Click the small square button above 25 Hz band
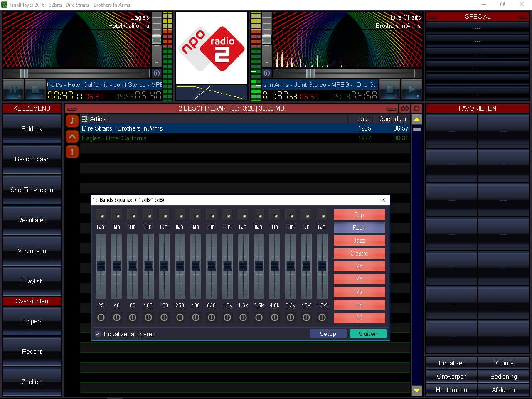 click(x=101, y=215)
